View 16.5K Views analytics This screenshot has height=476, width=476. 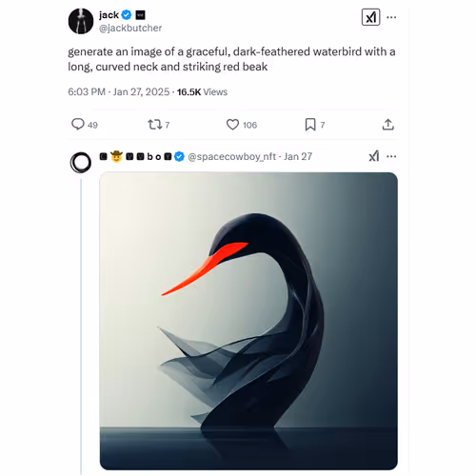pos(202,92)
